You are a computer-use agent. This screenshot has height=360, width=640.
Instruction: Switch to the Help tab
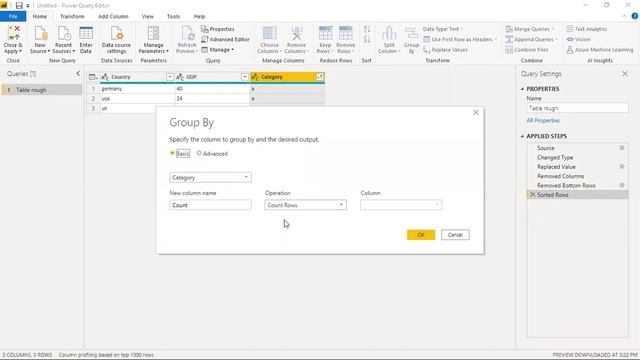click(199, 16)
